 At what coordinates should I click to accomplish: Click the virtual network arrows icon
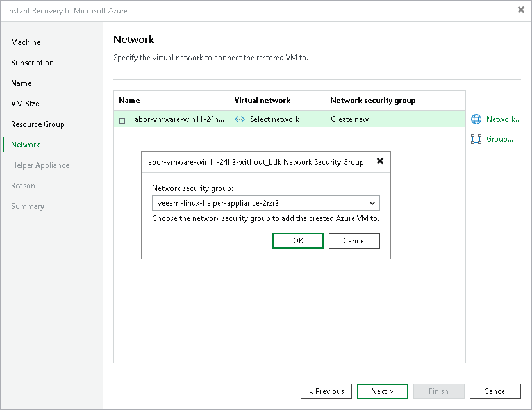pos(240,119)
